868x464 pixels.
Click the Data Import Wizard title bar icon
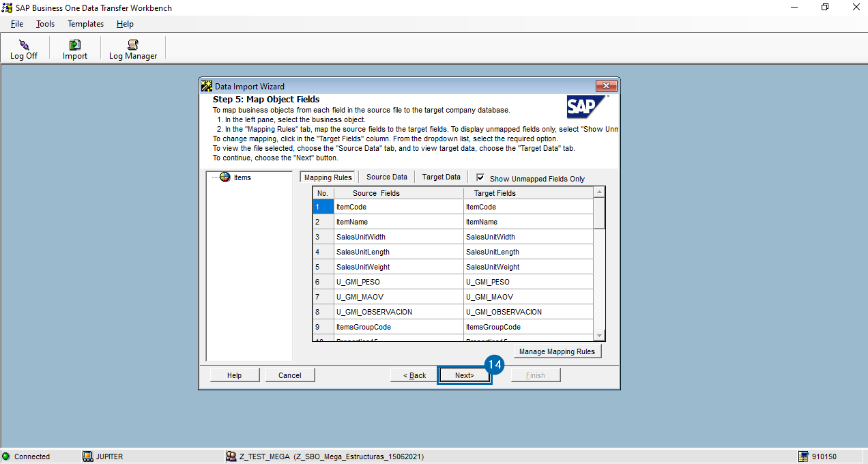(207, 86)
